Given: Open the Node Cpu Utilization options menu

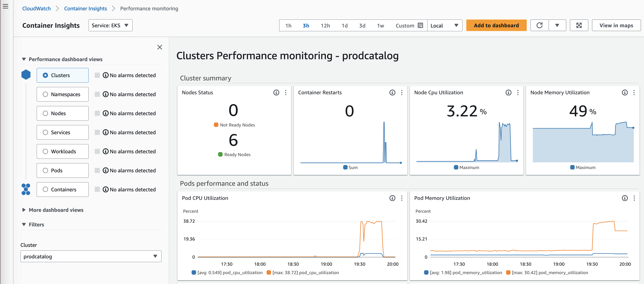Looking at the screenshot, I should tap(518, 92).
